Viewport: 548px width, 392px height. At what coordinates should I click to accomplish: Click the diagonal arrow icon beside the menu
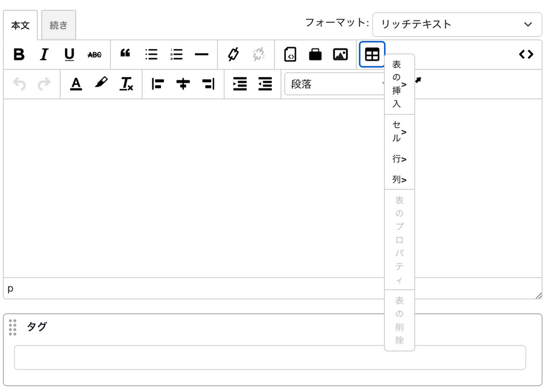(418, 80)
